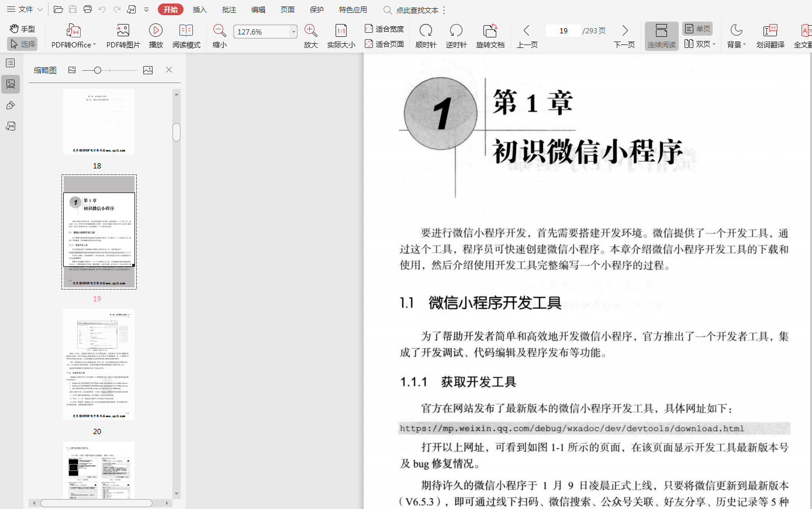Rotate page with 顺时针 icon
812x509 pixels.
point(426,31)
